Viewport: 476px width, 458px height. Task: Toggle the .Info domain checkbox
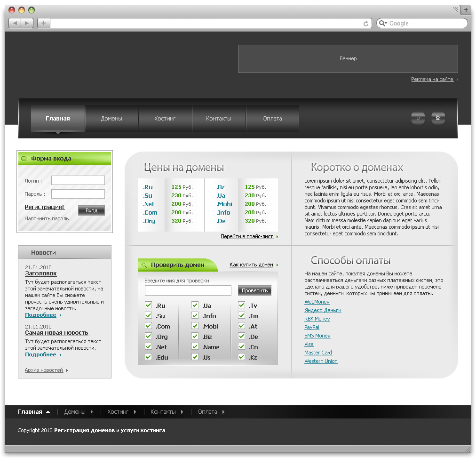pos(195,315)
